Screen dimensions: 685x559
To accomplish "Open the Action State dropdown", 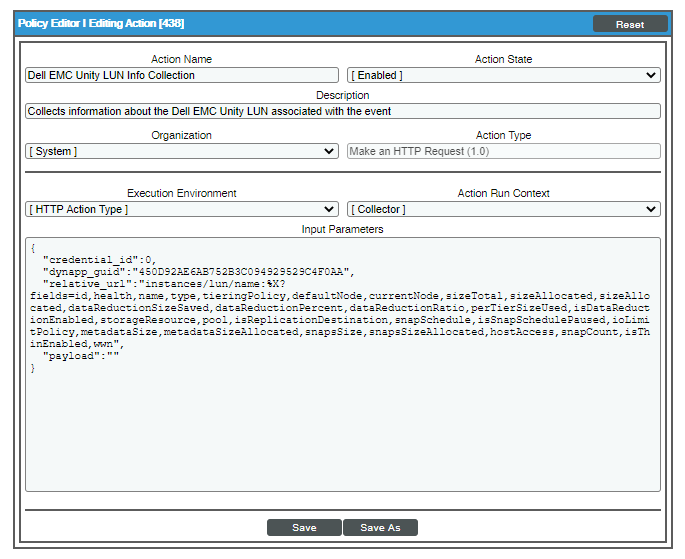I will 503,75.
